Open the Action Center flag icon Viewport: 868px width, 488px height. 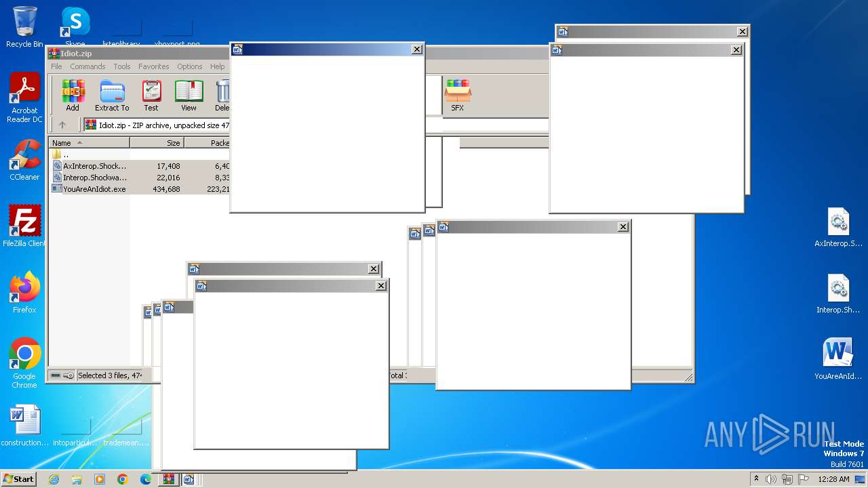pyautogui.click(x=804, y=479)
